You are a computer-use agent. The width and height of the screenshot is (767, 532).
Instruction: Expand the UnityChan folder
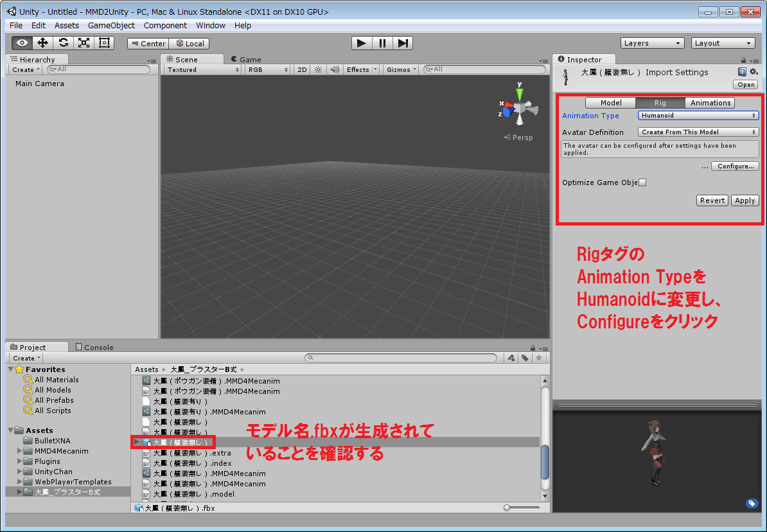click(19, 472)
